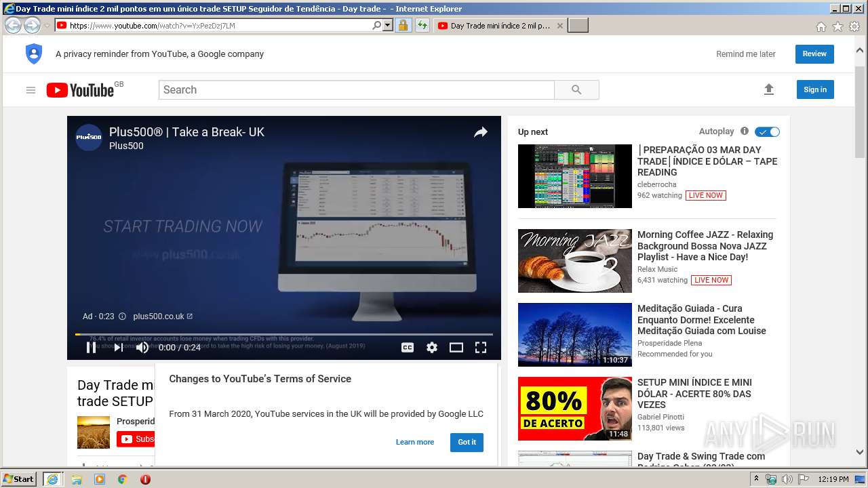
Task: Open the address bar dropdown arrow
Action: [x=388, y=25]
